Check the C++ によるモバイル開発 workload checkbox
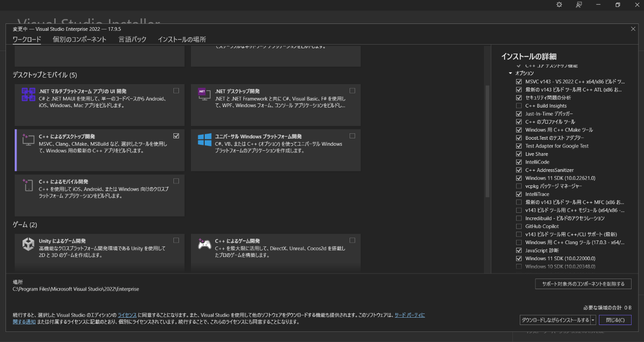This screenshot has height=342, width=644. [x=176, y=181]
